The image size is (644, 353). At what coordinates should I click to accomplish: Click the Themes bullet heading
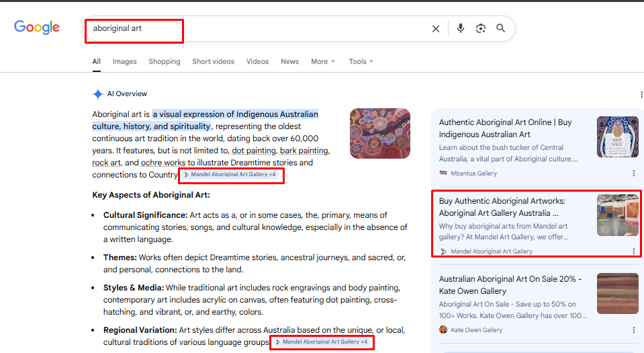[x=120, y=258]
